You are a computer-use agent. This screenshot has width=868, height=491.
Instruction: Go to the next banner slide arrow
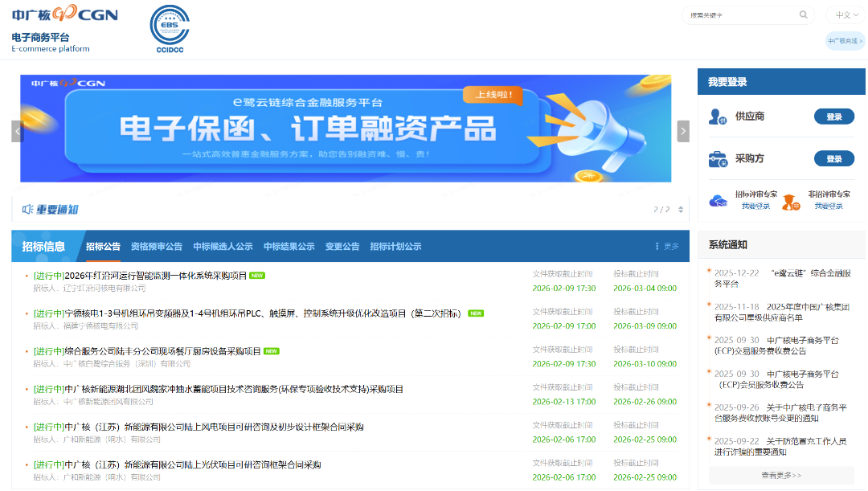click(x=683, y=131)
